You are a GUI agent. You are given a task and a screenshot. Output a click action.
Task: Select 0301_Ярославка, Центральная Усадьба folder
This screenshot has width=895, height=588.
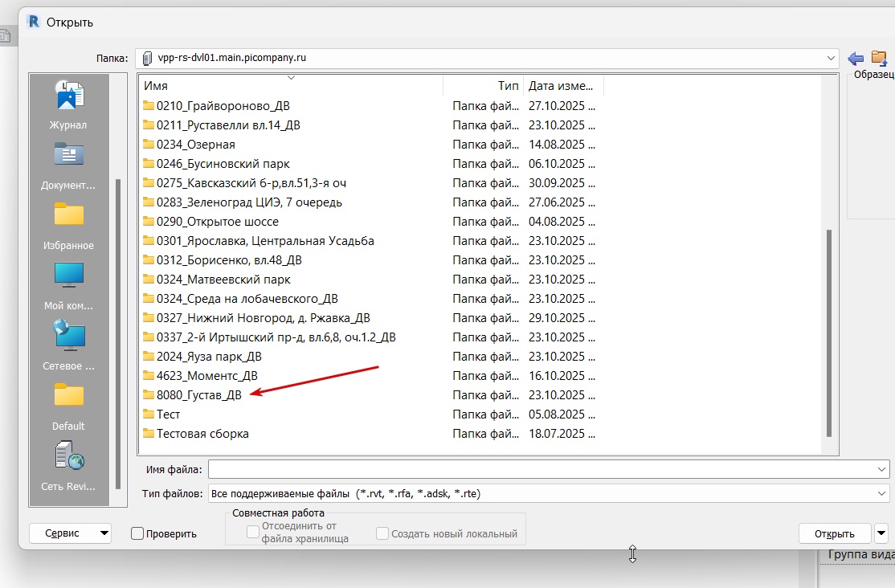coord(265,240)
